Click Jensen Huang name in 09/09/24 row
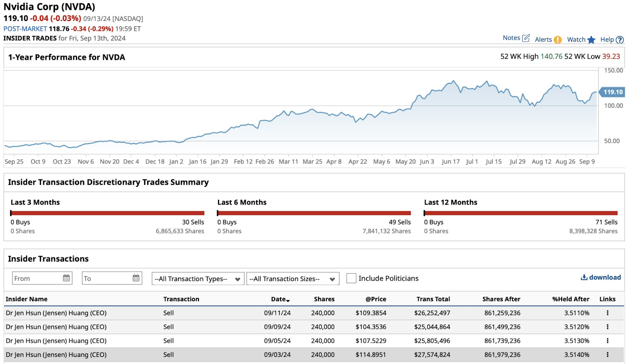Viewport: 633px width, 364px height. (56, 327)
